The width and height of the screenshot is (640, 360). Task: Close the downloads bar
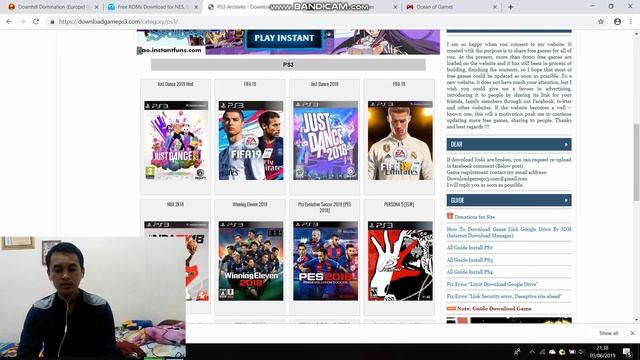pos(632,333)
